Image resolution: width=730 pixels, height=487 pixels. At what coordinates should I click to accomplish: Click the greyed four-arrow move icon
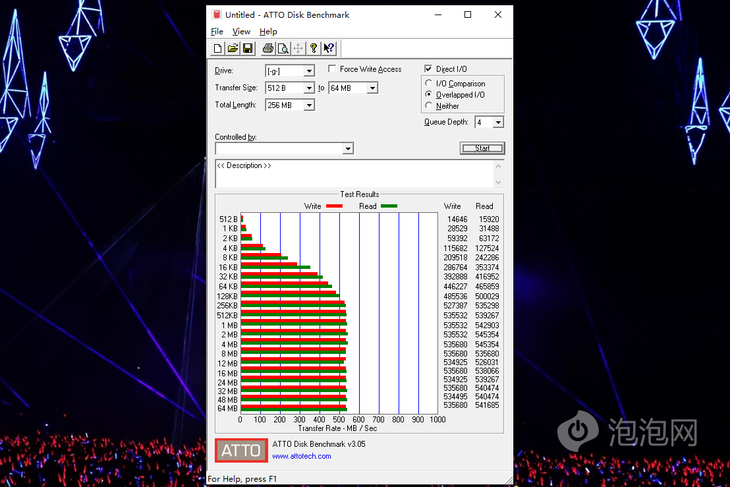coord(298,48)
